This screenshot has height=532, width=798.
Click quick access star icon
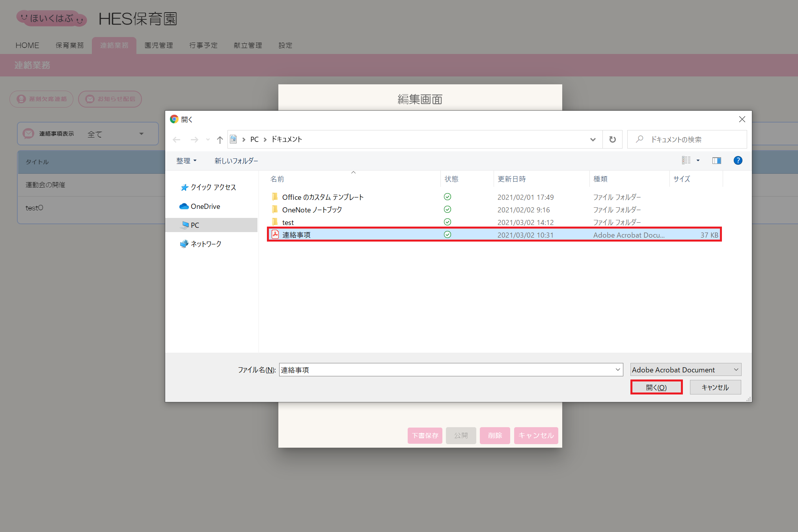[184, 187]
